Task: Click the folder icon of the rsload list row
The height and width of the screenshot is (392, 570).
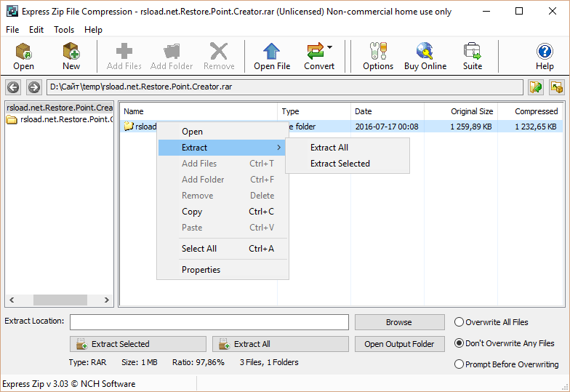Action: [x=129, y=127]
